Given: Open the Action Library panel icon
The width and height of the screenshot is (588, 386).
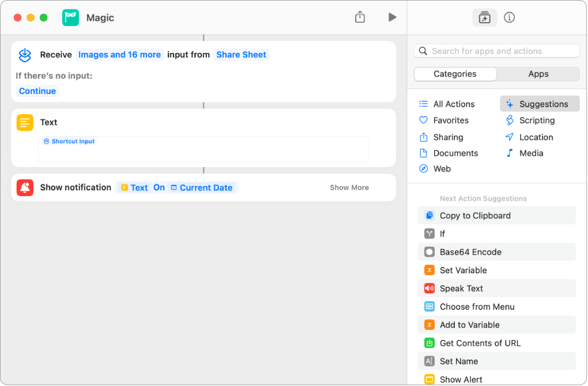Looking at the screenshot, I should click(485, 18).
